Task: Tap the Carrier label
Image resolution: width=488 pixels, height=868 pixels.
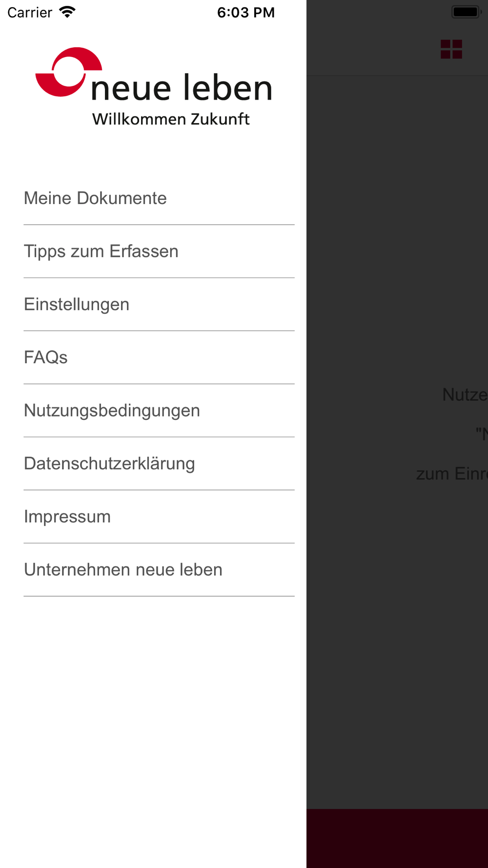Action: click(30, 12)
